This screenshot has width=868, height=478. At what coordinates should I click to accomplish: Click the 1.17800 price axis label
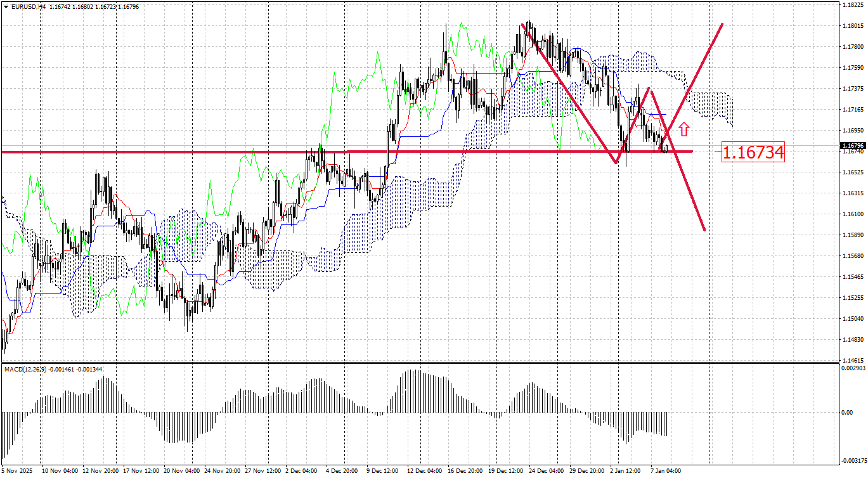point(853,47)
